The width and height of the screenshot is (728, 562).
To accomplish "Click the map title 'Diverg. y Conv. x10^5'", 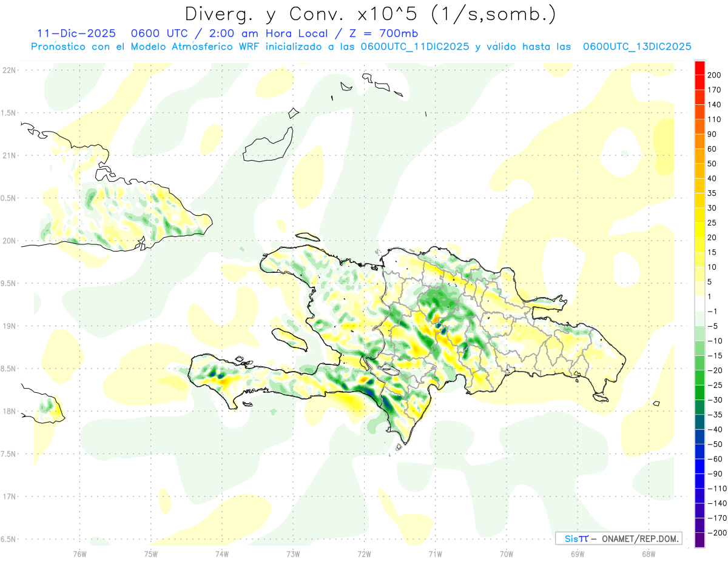I will click(x=302, y=13).
